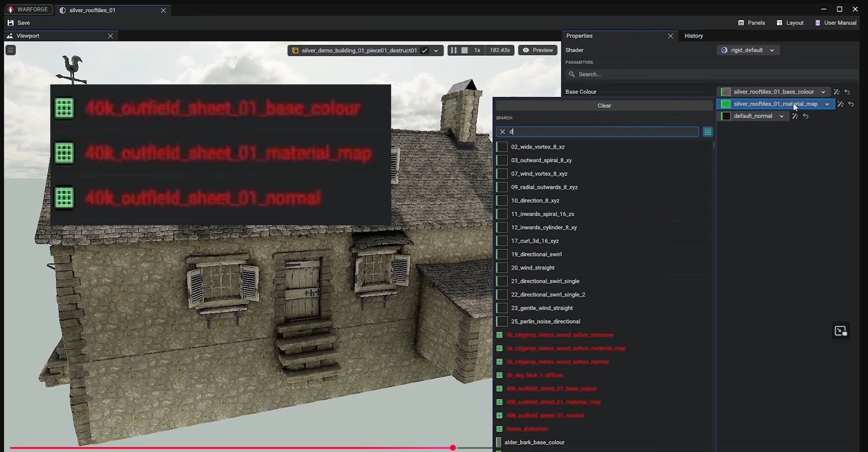Select 40k_outfield_sheet_01_normal in the picker list
This screenshot has height=452, width=868.
pyautogui.click(x=604, y=416)
